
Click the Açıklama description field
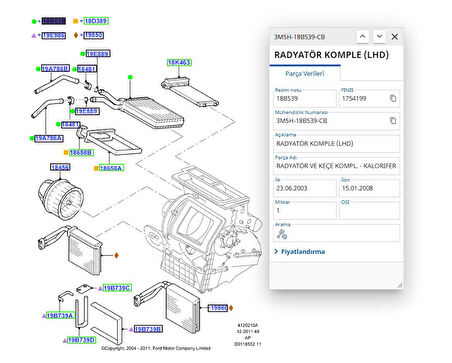tap(336, 143)
